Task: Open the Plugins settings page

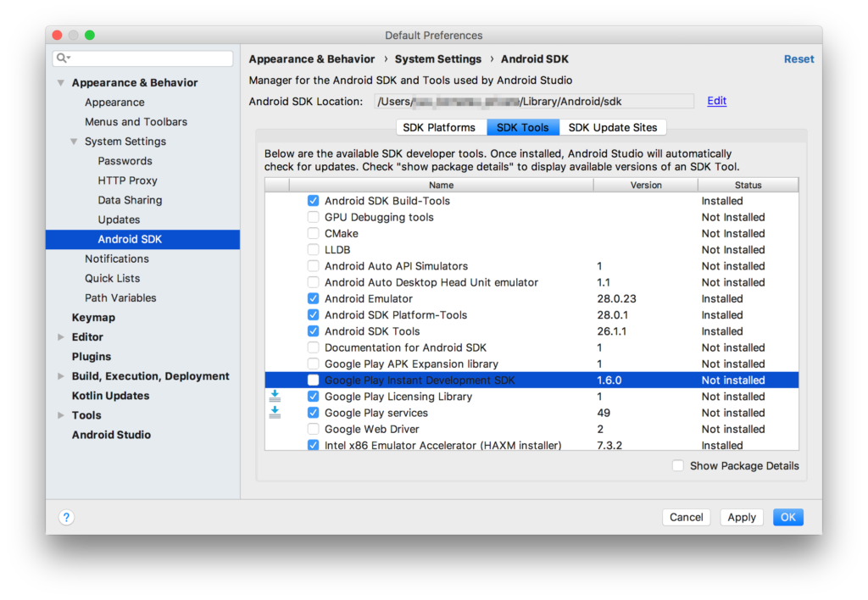Action: click(92, 357)
